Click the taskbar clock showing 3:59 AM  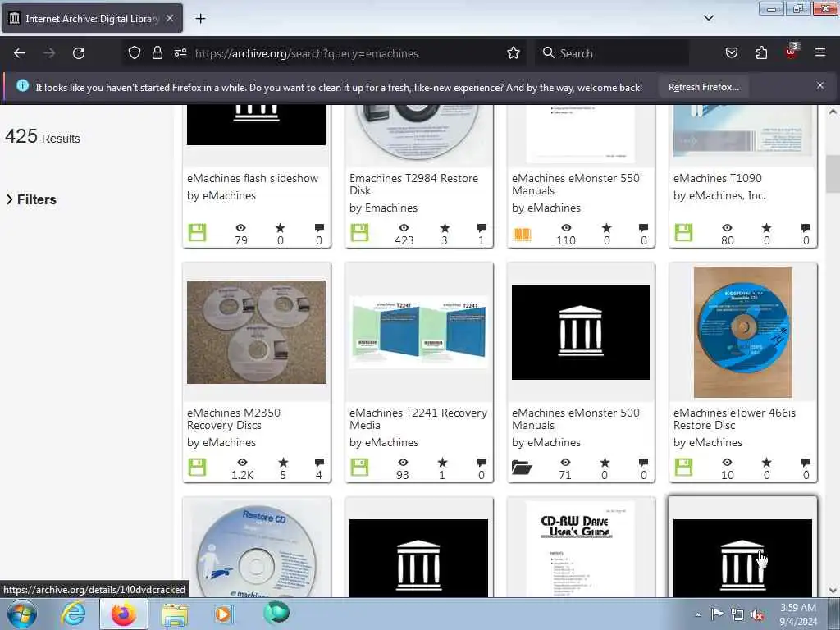click(798, 614)
